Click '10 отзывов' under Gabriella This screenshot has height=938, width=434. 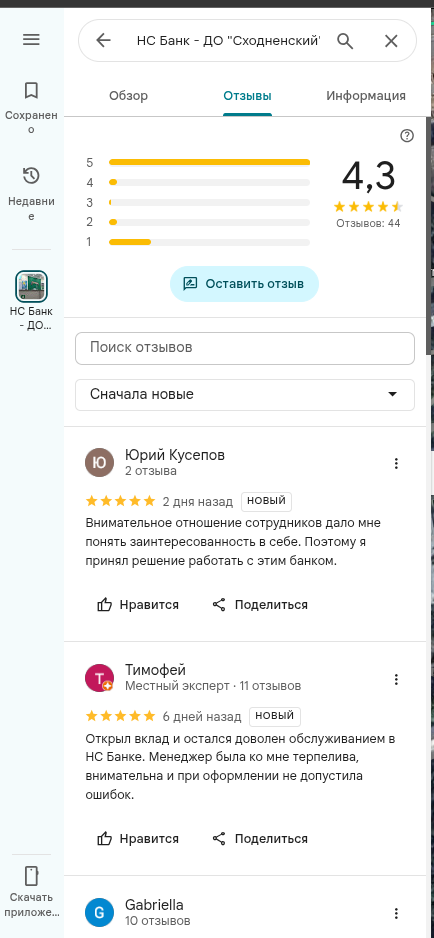tap(158, 921)
